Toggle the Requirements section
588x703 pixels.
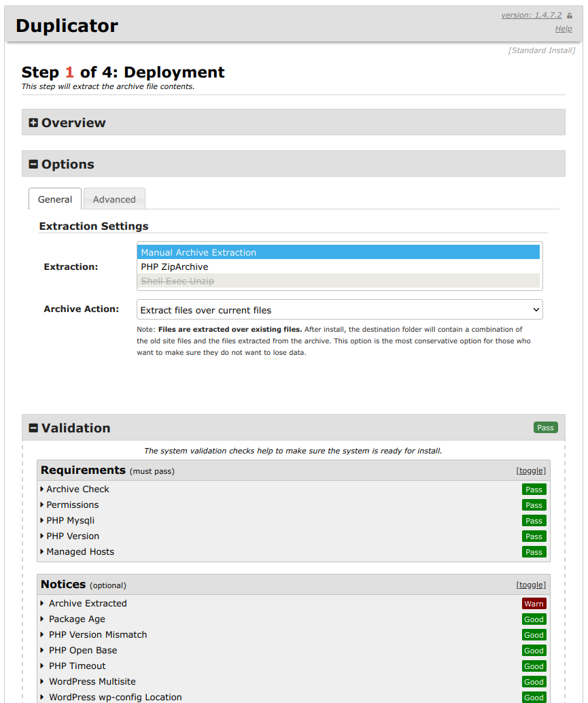click(x=531, y=470)
